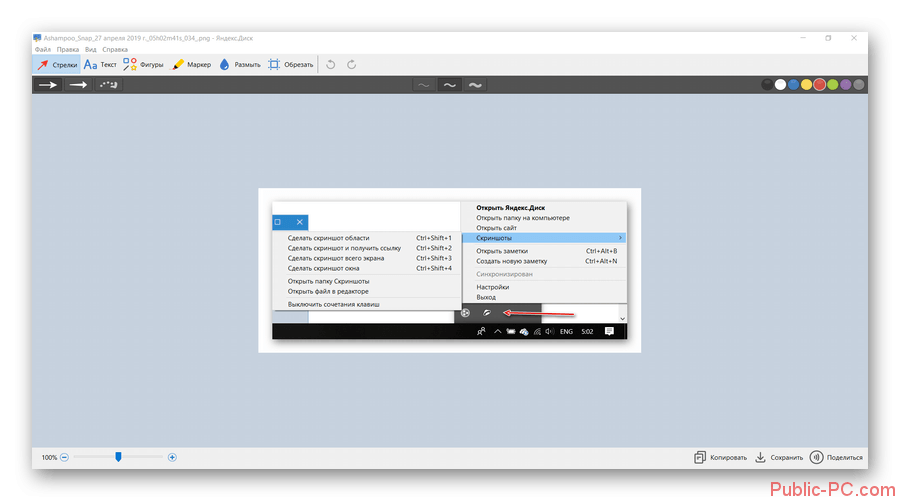
Task: Pick the white color swatch
Action: (780, 85)
